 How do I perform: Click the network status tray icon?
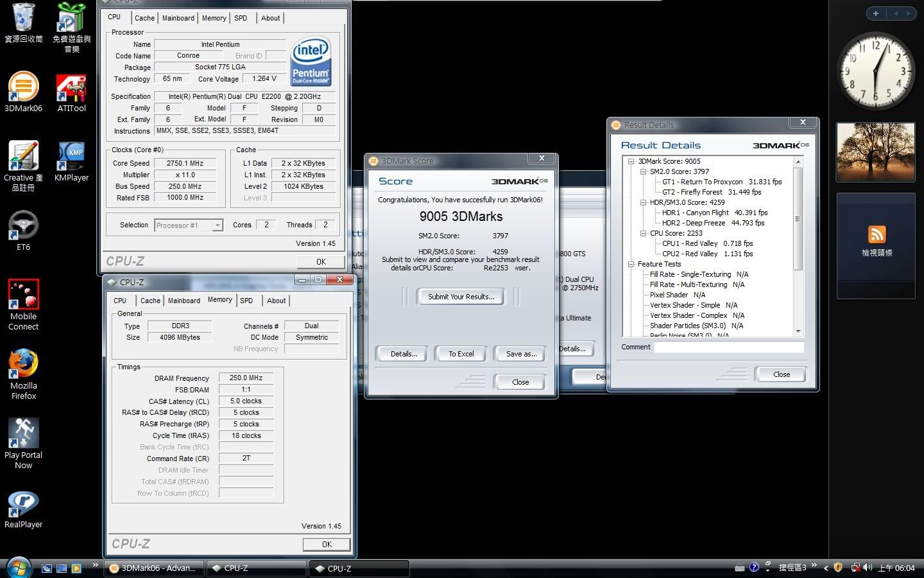(x=855, y=568)
